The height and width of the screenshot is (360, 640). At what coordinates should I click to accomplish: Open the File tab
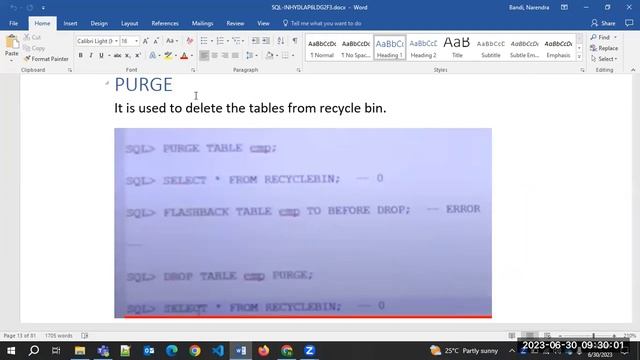(x=13, y=23)
